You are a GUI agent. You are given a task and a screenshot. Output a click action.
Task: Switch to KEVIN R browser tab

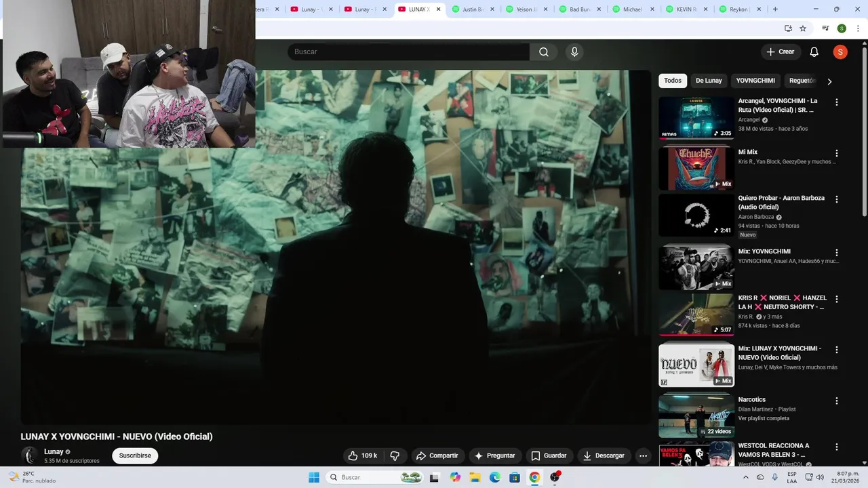(686, 9)
